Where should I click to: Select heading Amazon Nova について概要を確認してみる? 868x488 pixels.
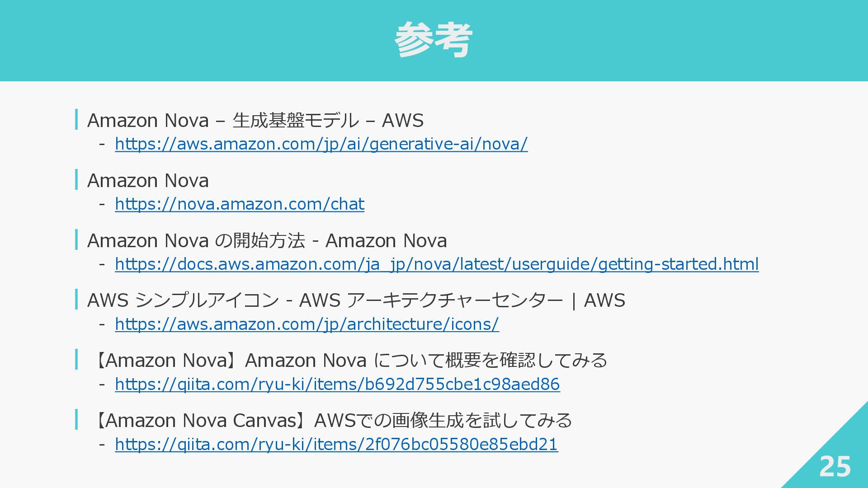click(349, 361)
